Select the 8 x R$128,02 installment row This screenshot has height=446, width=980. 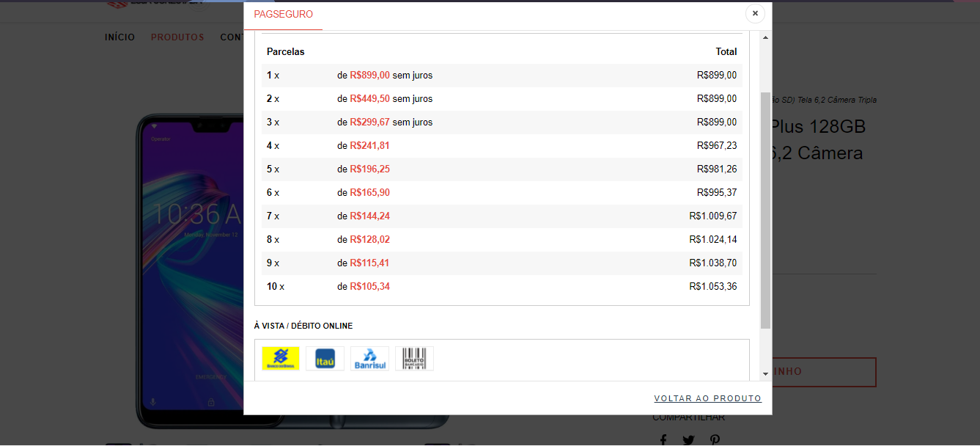[502, 240]
